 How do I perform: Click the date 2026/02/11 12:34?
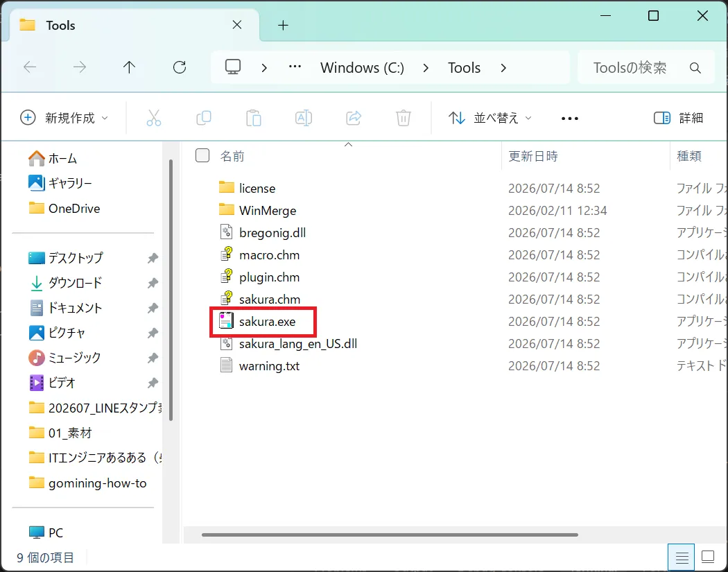(557, 210)
